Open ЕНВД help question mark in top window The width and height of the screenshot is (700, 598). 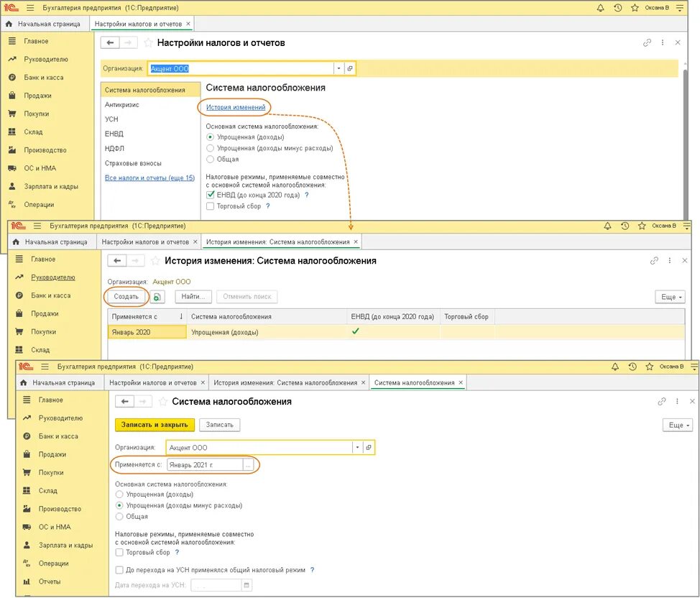[x=307, y=195]
